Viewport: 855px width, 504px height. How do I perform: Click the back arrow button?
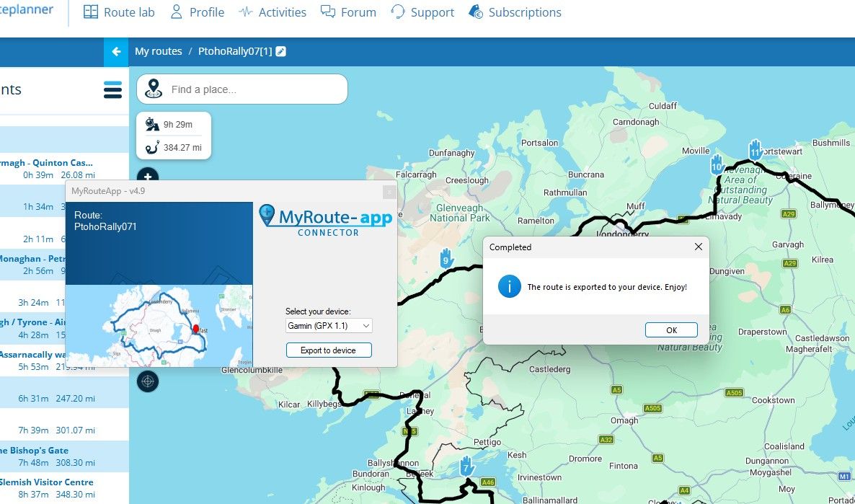click(x=116, y=52)
